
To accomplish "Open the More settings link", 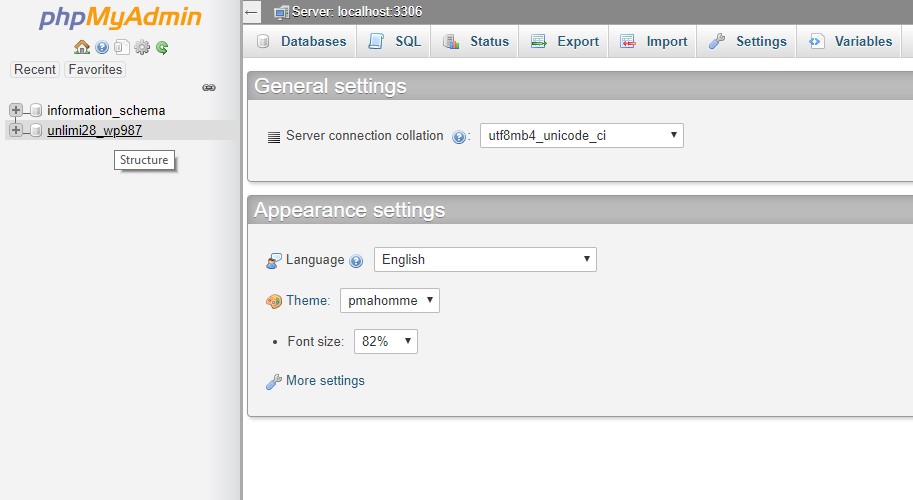I will click(325, 380).
